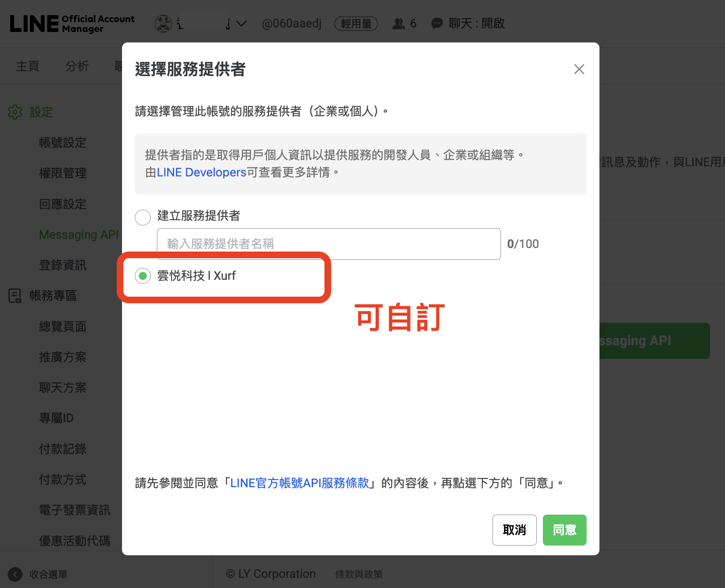Click the LINE Official Account Manager logo

coord(72,23)
